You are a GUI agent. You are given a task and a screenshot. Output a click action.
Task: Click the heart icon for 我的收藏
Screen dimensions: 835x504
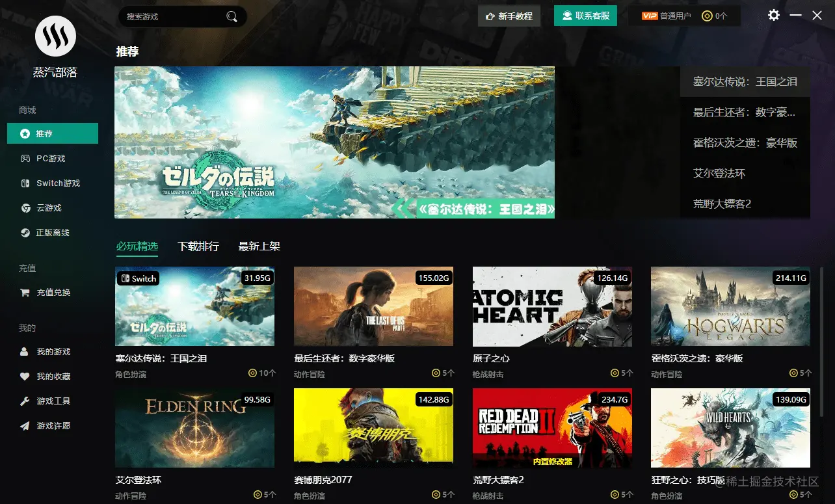coord(25,377)
